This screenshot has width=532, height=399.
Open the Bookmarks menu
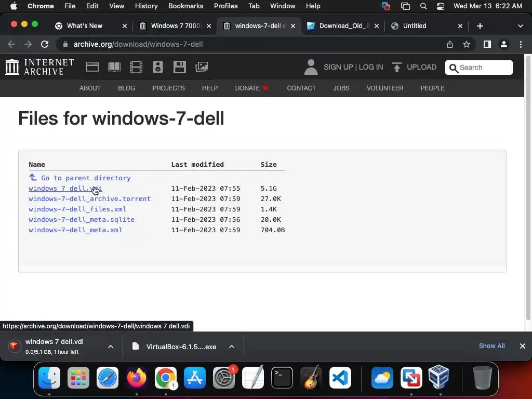(x=185, y=6)
